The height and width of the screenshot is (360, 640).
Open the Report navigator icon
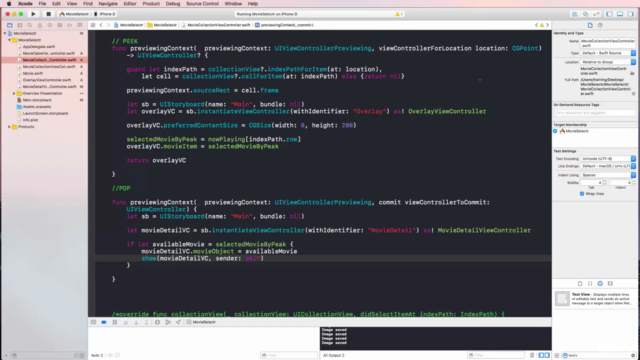click(80, 25)
